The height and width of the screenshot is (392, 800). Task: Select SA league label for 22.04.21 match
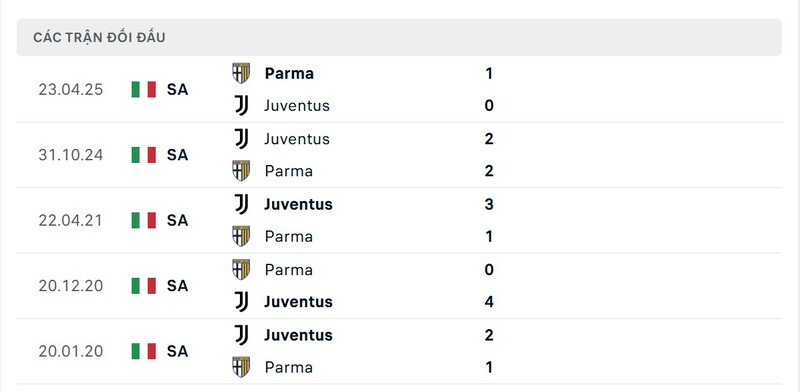pos(178,220)
